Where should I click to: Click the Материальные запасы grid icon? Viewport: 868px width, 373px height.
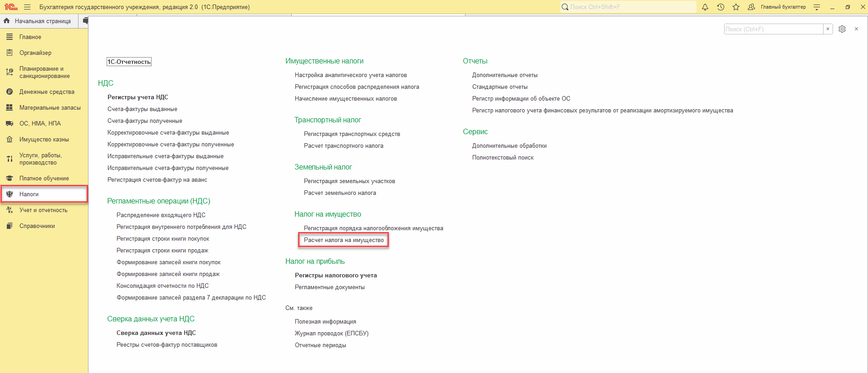point(10,107)
